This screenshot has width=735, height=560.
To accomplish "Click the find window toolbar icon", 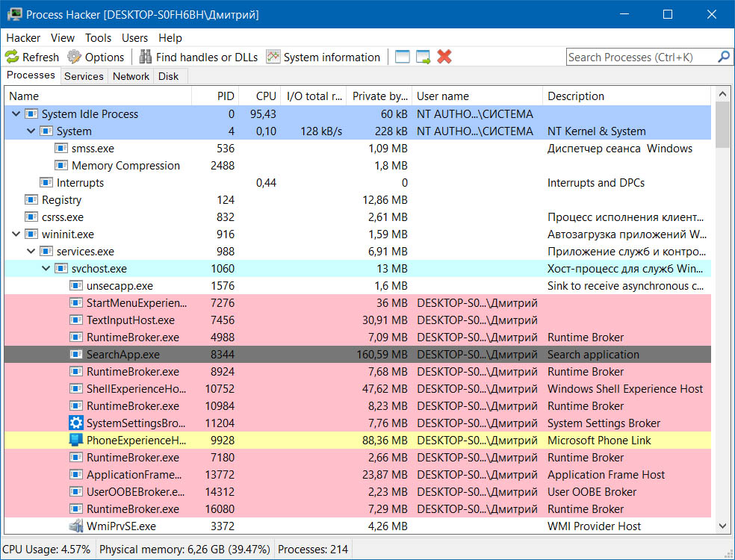I will pyautogui.click(x=402, y=57).
